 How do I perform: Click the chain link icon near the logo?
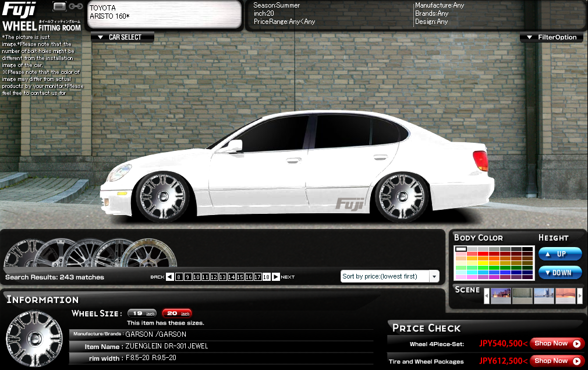76,6
